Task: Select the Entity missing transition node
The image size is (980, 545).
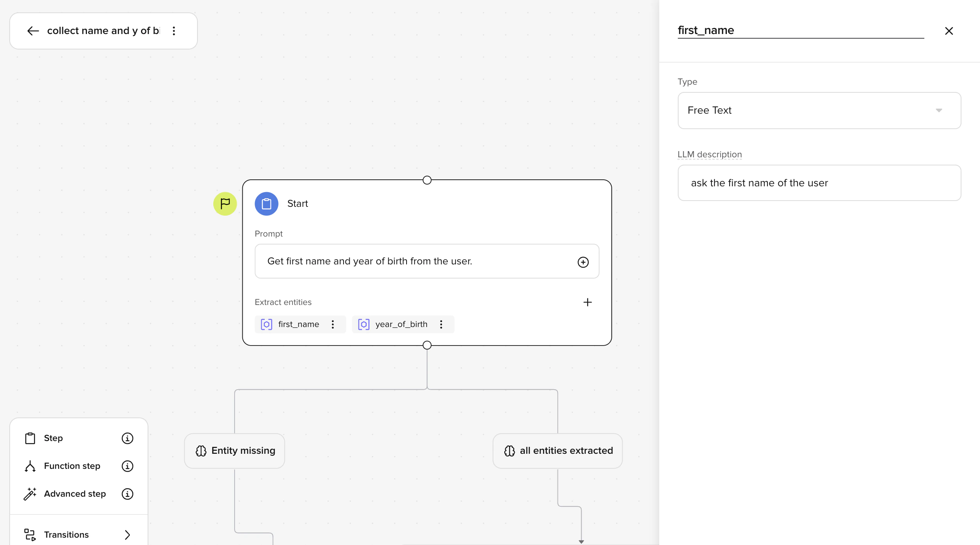Action: click(x=235, y=451)
